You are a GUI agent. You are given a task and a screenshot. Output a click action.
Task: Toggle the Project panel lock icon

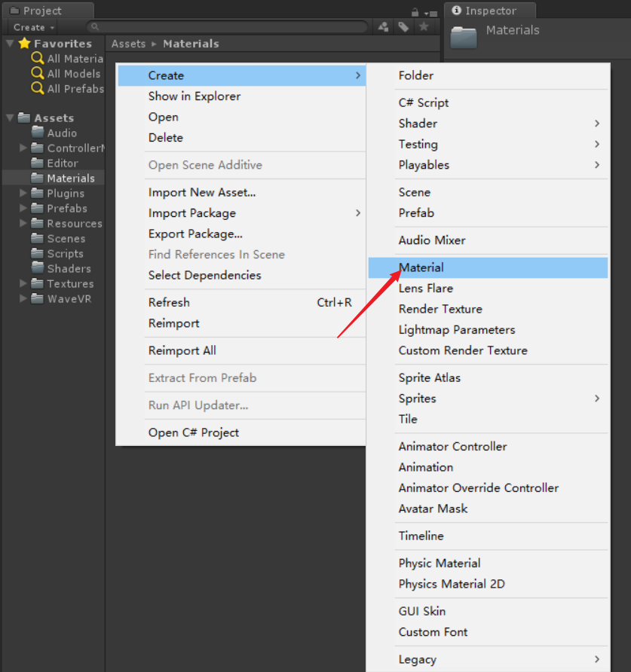pyautogui.click(x=415, y=12)
